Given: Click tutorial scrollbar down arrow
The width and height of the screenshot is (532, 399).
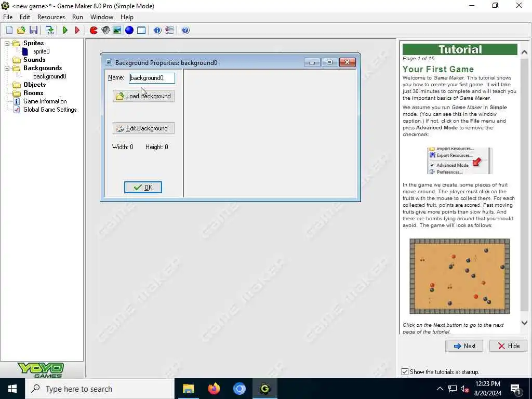Looking at the screenshot, I should 524,323.
